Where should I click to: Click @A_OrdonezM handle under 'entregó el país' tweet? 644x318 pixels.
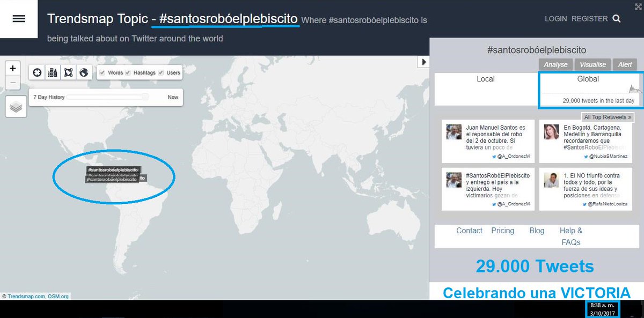(514, 204)
